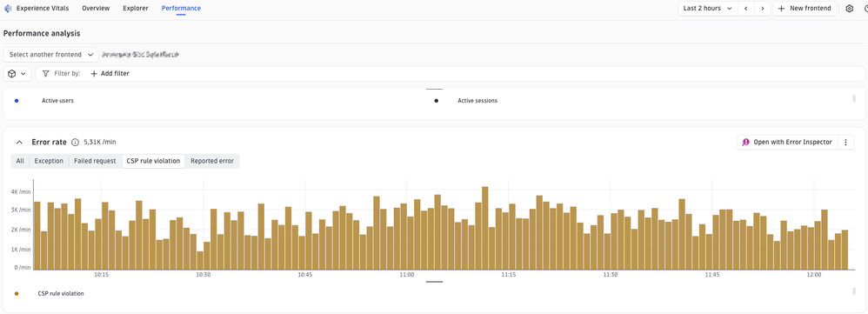Viewport: 868px width, 314px height.
Task: Click the Experience Vitals app logo icon
Action: point(8,9)
